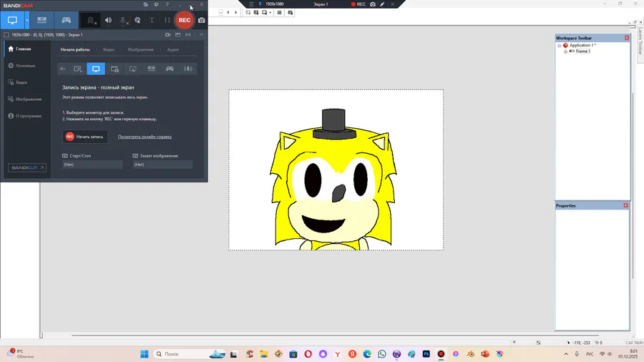
Task: Open the Windows Start menu
Action: (x=144, y=354)
